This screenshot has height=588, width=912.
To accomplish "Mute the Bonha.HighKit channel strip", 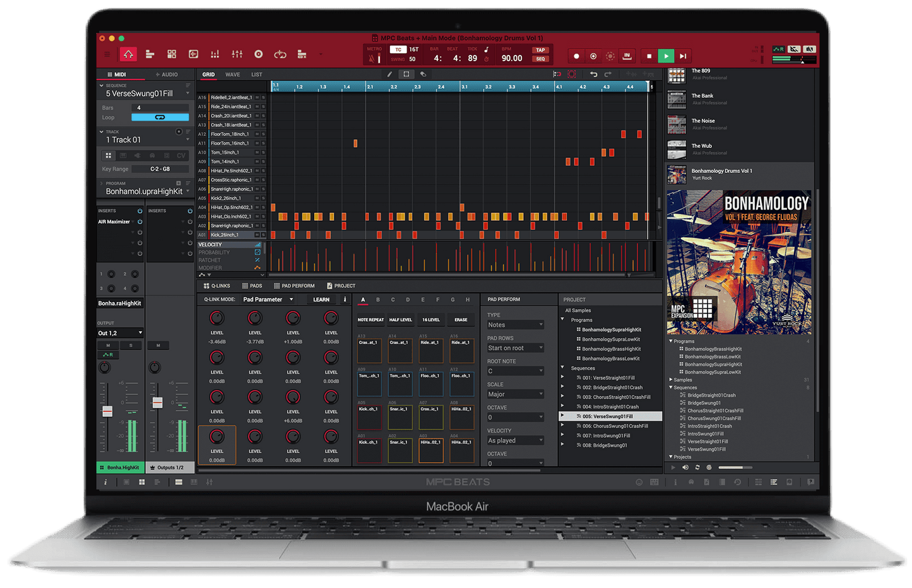I will pos(108,345).
